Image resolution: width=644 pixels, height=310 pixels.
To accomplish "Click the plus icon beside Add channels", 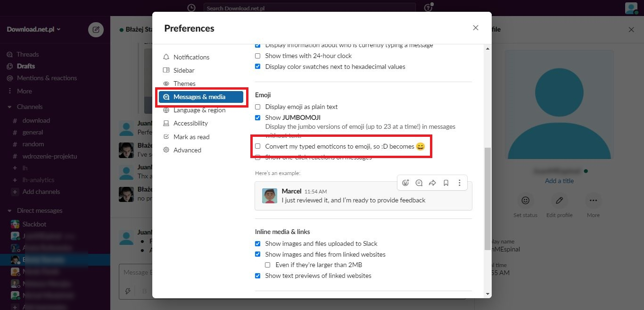I will [x=15, y=192].
